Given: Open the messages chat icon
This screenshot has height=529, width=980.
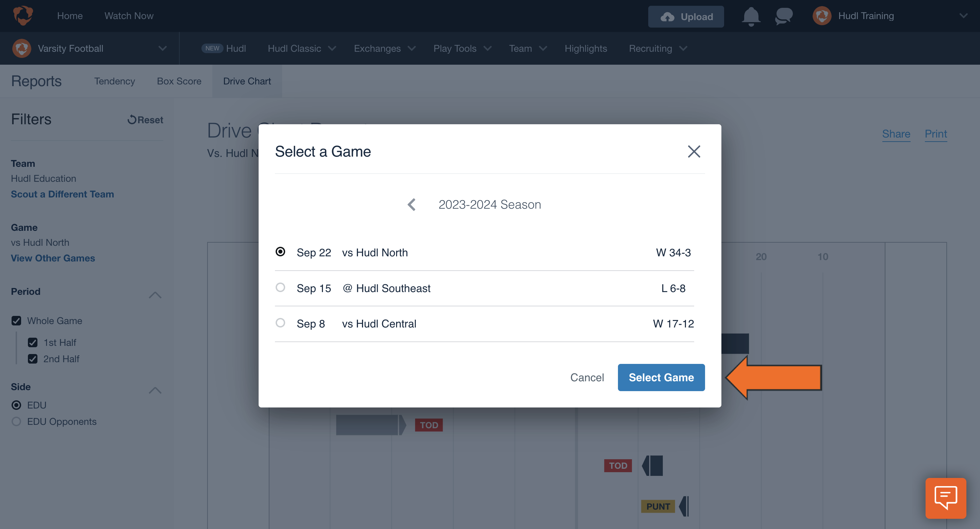Looking at the screenshot, I should tap(783, 16).
